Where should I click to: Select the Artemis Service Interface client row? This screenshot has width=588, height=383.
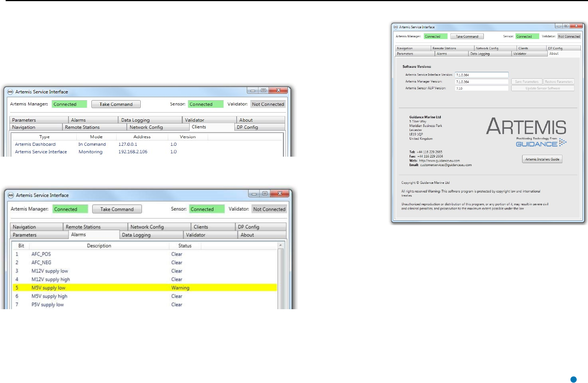147,152
